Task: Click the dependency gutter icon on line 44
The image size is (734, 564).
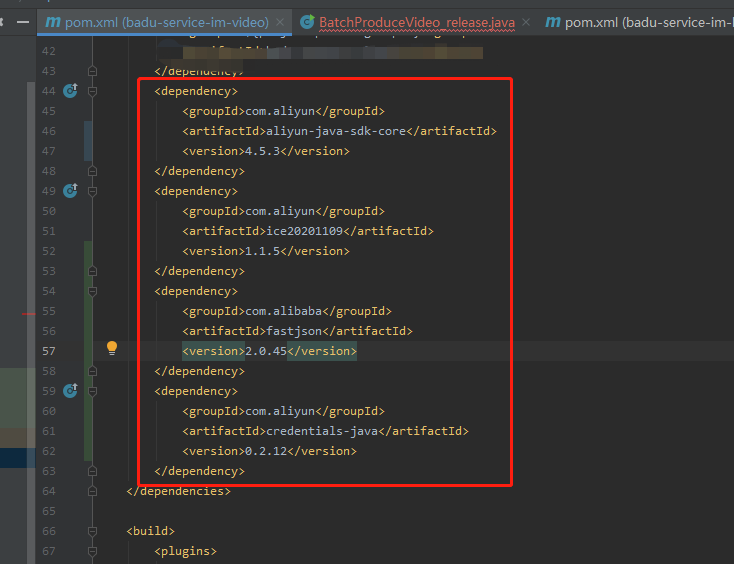Action: pyautogui.click(x=70, y=90)
